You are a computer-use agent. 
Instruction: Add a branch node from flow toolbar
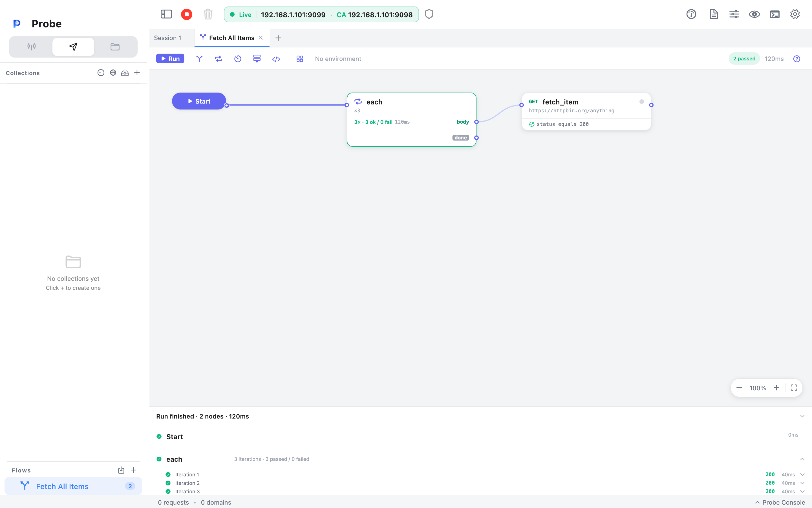[199, 59]
